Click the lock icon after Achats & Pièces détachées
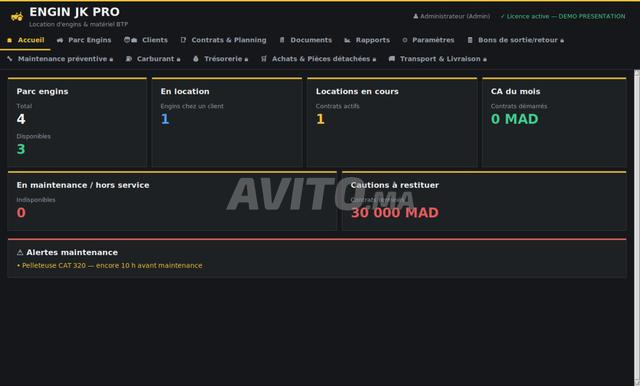 coord(374,60)
